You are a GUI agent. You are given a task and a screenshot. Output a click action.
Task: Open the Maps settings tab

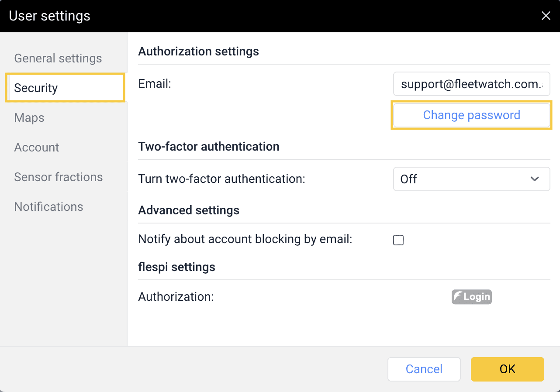click(29, 118)
